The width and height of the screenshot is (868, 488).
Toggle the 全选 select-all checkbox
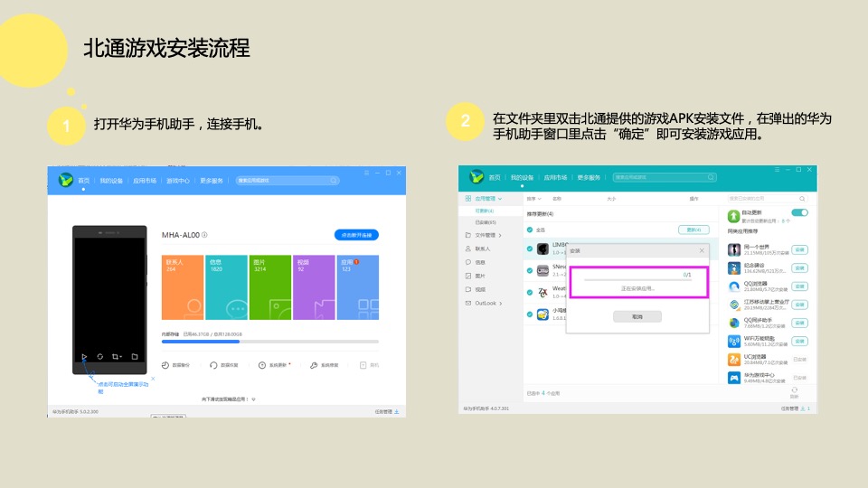point(530,230)
